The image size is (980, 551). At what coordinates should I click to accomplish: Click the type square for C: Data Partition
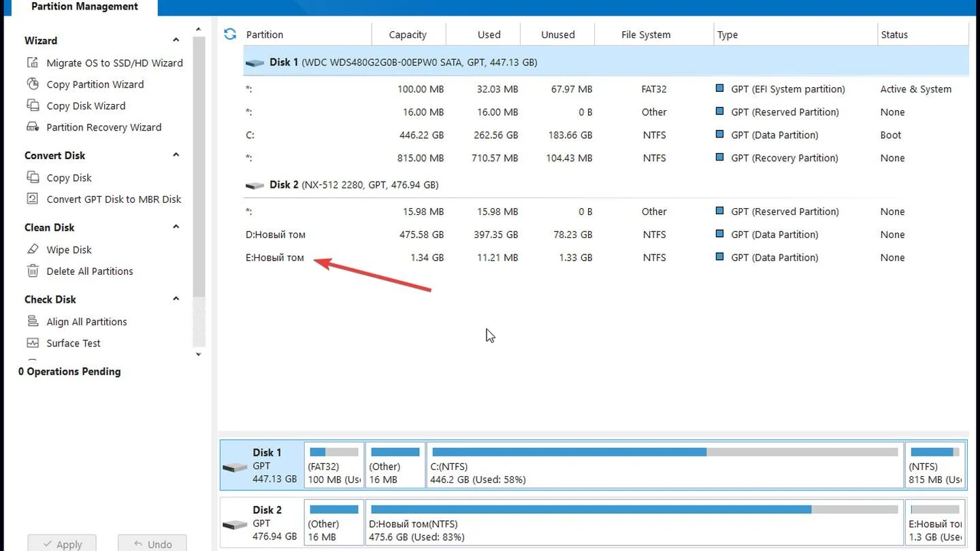(720, 135)
